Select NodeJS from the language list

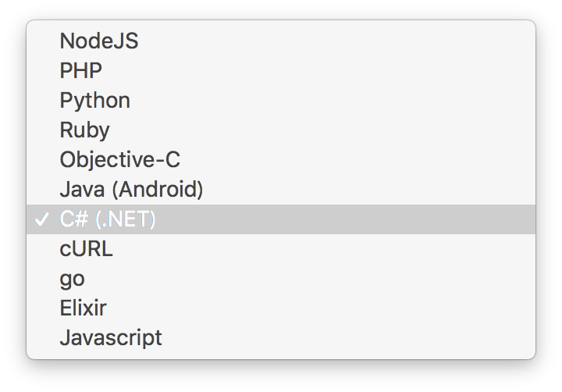point(281,41)
